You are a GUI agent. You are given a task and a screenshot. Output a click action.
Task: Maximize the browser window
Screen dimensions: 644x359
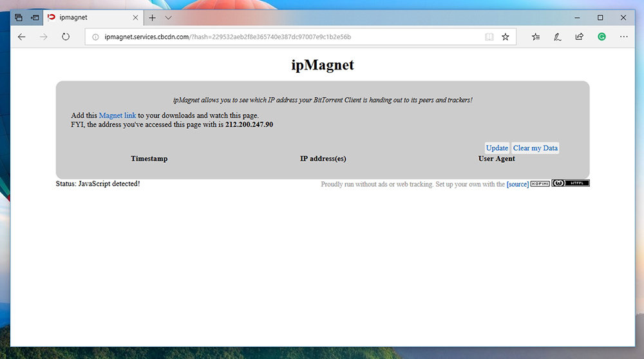tap(600, 17)
